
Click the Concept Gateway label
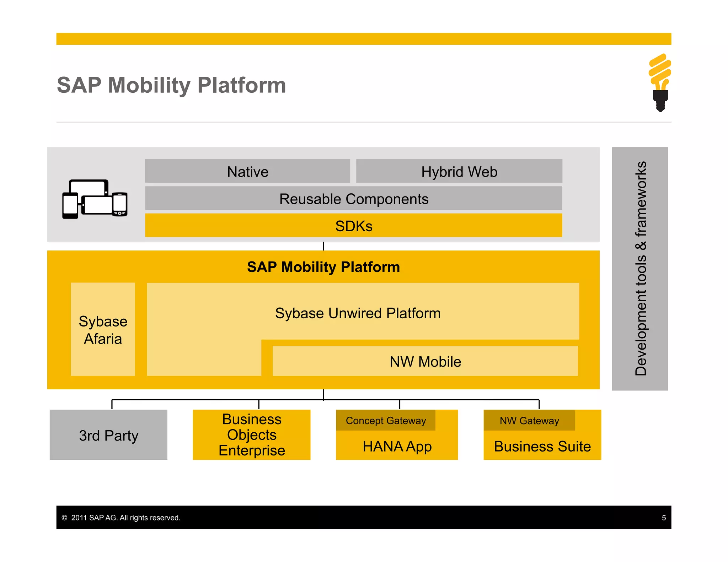coord(386,421)
